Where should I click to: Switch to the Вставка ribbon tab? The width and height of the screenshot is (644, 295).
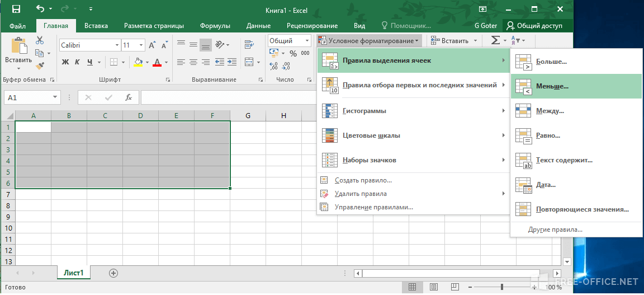click(x=96, y=26)
